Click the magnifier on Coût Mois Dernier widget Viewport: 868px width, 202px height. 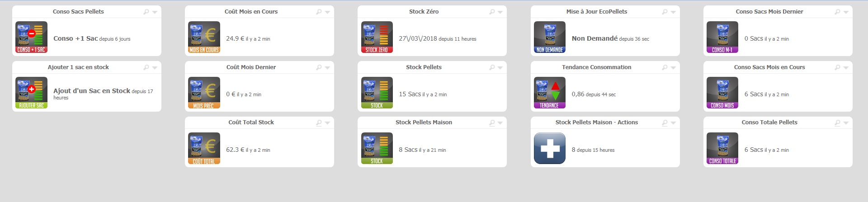[319, 67]
